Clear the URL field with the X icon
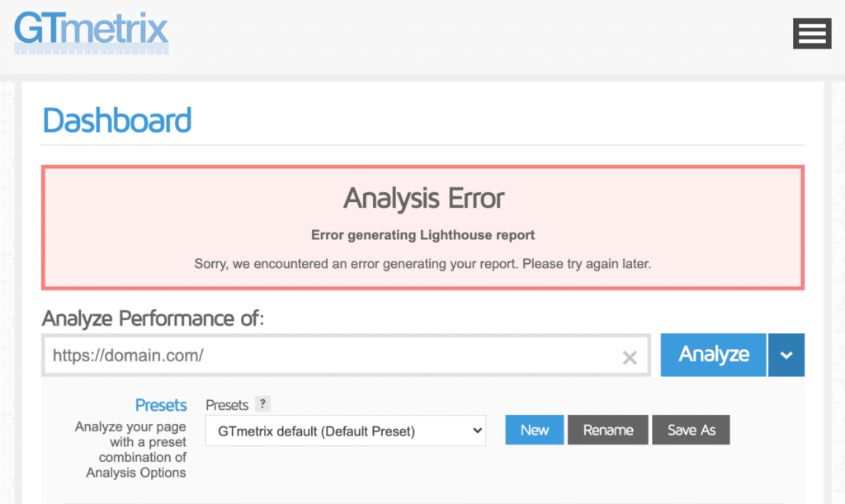 tap(630, 357)
